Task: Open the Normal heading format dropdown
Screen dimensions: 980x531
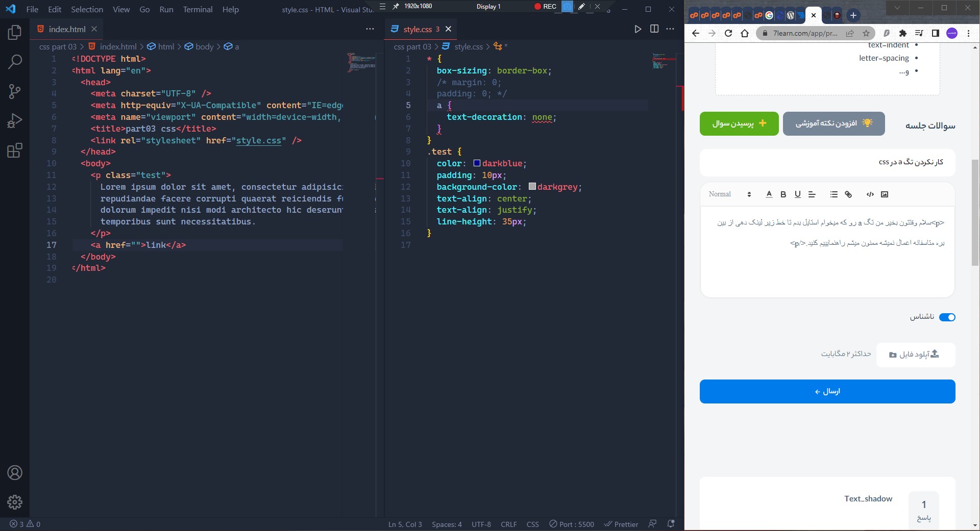Action: (x=730, y=194)
